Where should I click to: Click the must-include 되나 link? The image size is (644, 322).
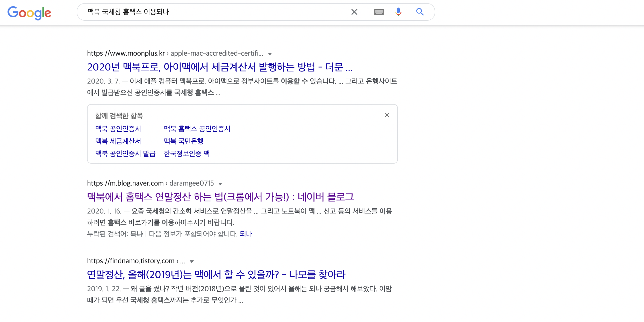point(246,234)
